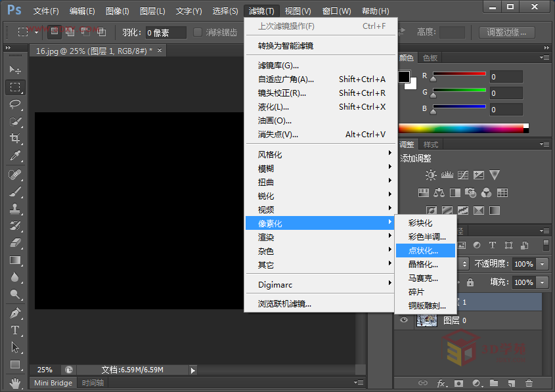Image resolution: width=555 pixels, height=392 pixels.
Task: Switch to the 色板 swatches tab
Action: point(430,58)
